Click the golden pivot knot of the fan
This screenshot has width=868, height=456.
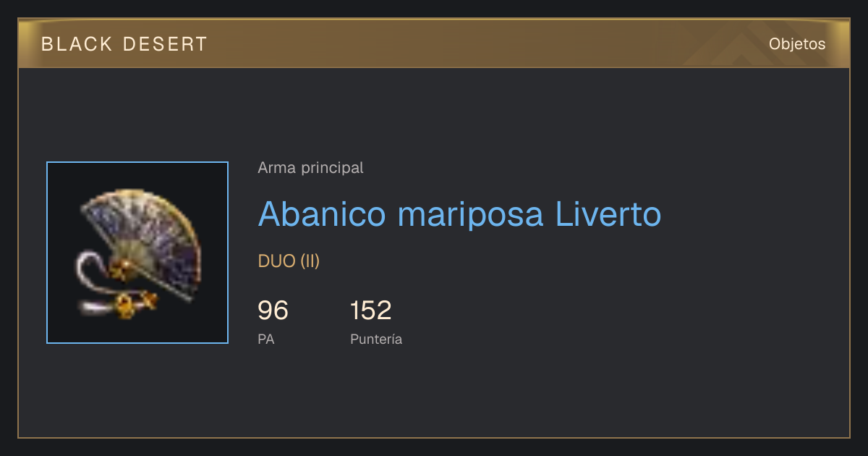point(122,269)
